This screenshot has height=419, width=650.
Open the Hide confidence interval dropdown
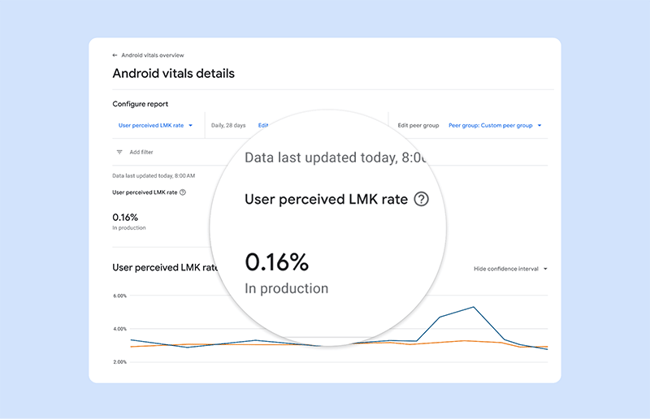(510, 269)
